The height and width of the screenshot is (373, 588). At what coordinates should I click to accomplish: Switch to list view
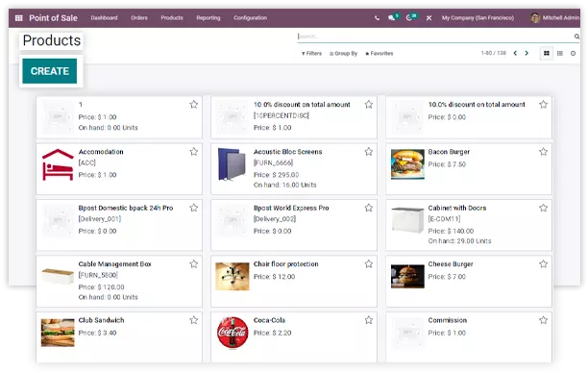coord(560,53)
